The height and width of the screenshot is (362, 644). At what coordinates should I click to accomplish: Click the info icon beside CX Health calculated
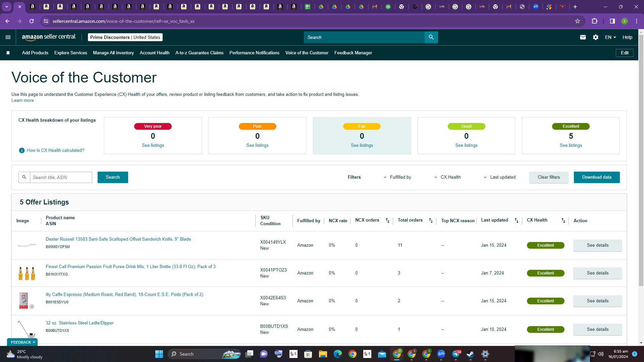[x=22, y=150]
